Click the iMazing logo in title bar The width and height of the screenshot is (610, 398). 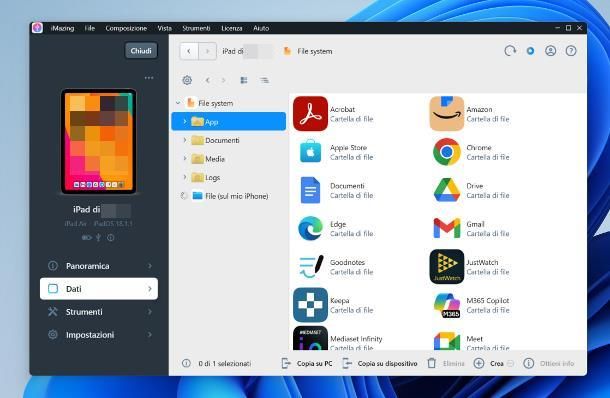(x=37, y=28)
